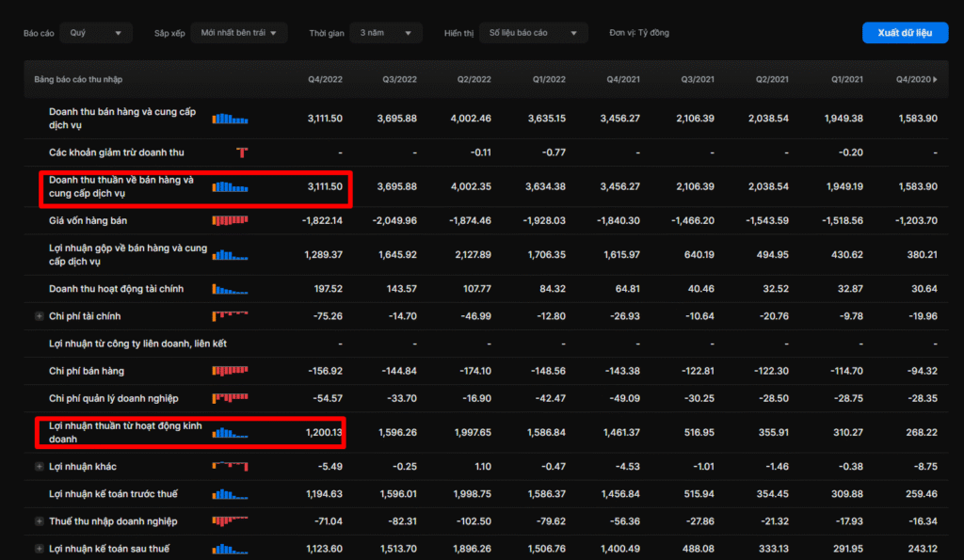Click the Q2/2021 column header

(772, 79)
